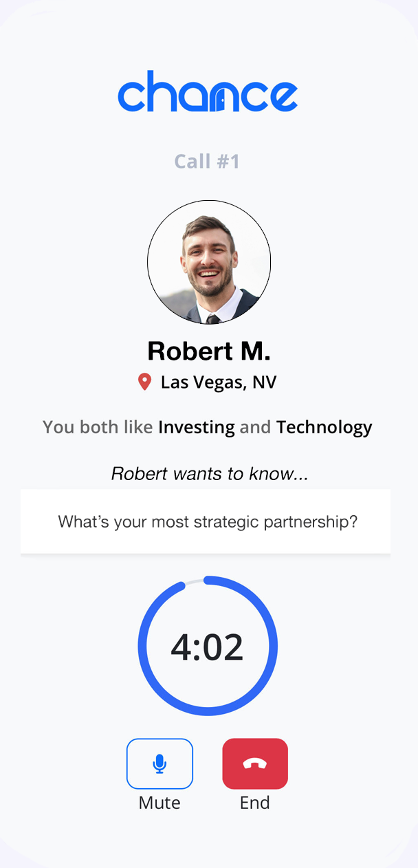
Task: Click the Chance logo at the top
Action: tap(208, 91)
